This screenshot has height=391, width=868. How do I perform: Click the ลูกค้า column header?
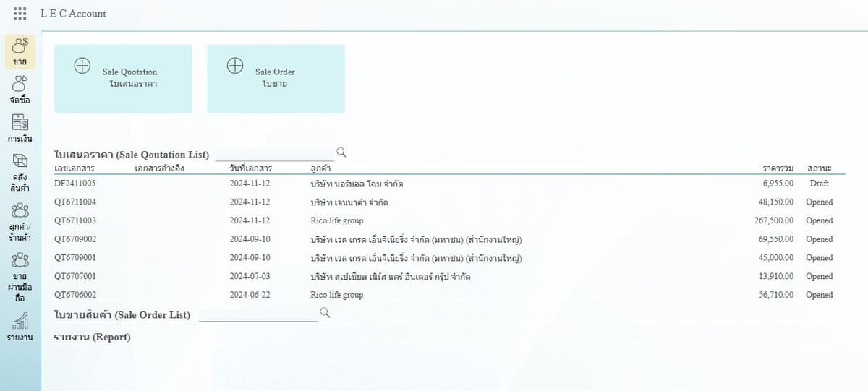tap(321, 168)
